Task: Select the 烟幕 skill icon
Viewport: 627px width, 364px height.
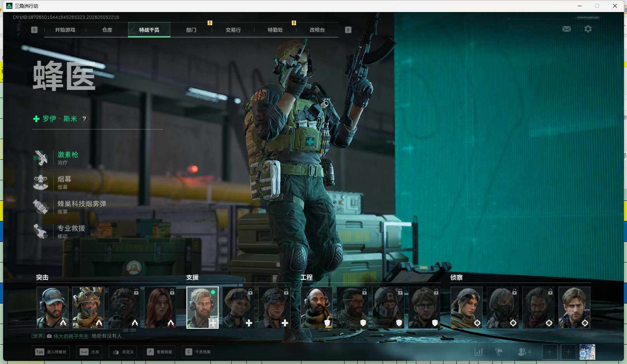Action: 41,182
